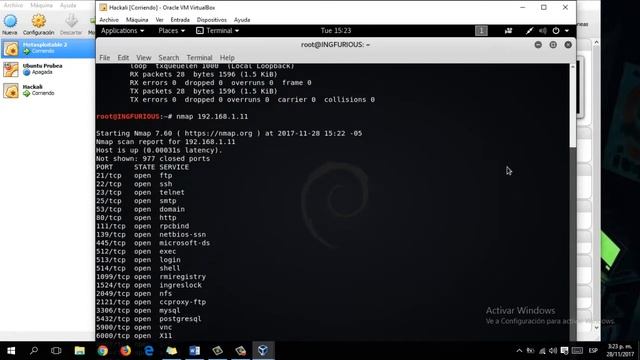The height and width of the screenshot is (360, 640).
Task: Close the root@INGFURIOUS terminal window
Action: (568, 45)
